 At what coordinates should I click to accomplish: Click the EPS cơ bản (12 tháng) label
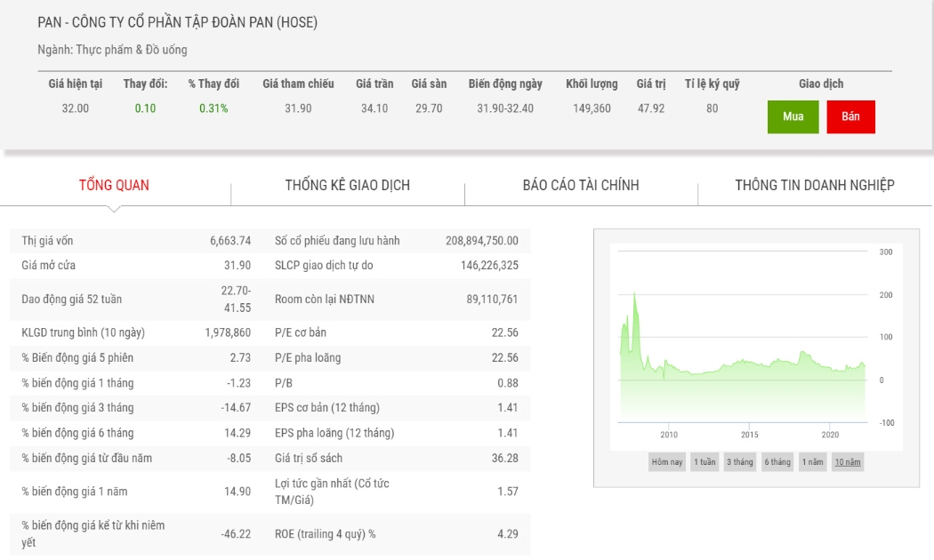point(327,408)
